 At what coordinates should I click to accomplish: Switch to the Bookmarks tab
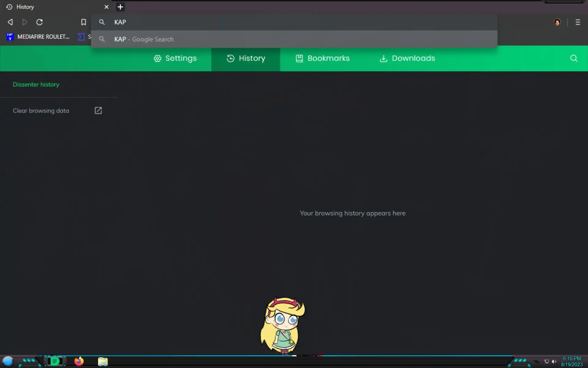tap(322, 58)
